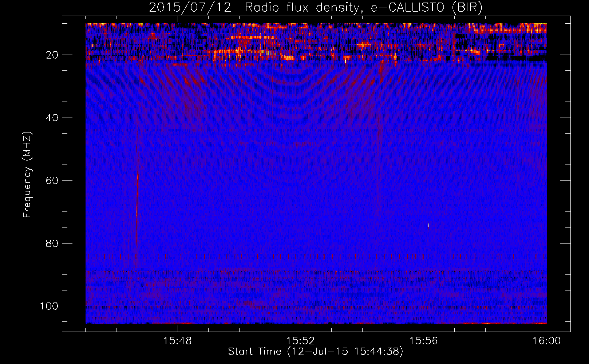Click the 100 MHz frequency tick label
This screenshot has height=364, width=589.
click(x=49, y=306)
